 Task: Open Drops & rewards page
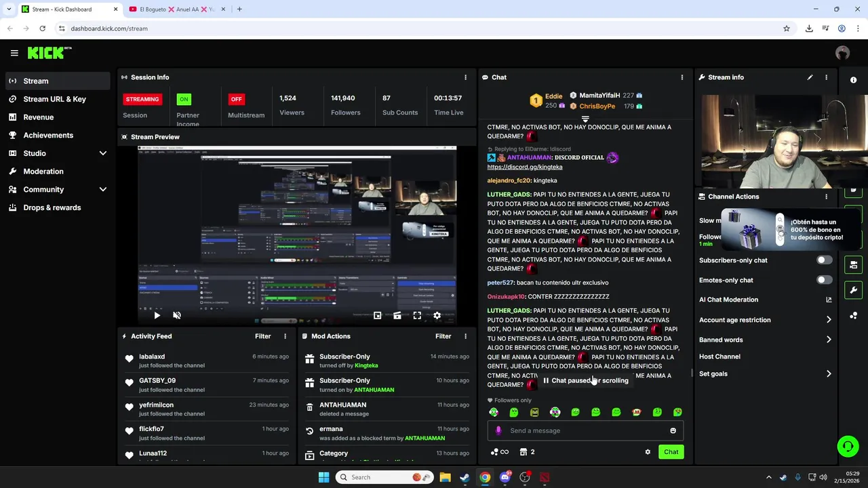[x=57, y=207]
